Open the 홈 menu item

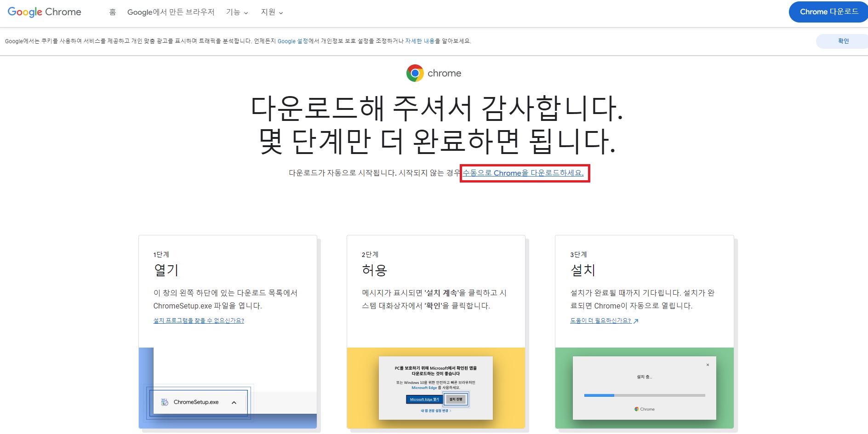tap(113, 12)
